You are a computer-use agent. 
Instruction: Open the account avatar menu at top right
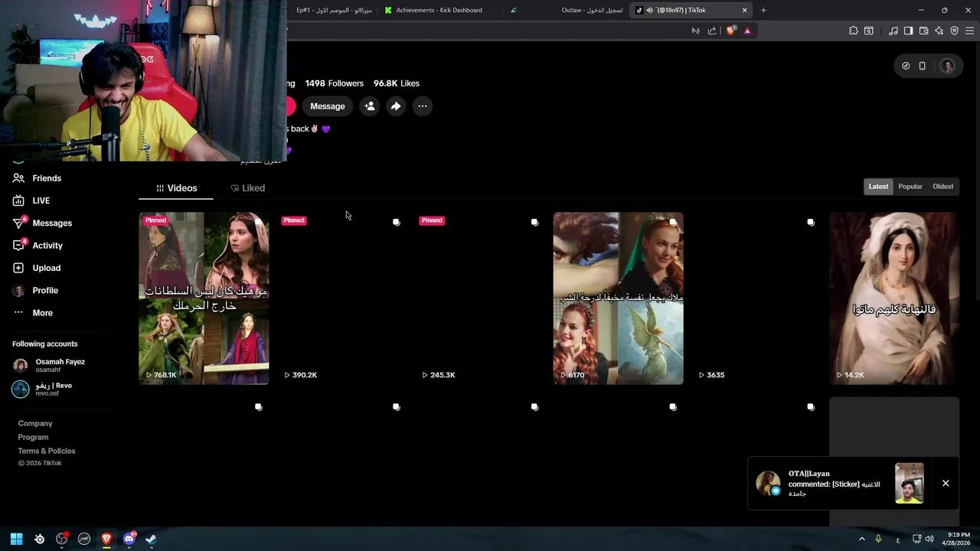click(948, 66)
